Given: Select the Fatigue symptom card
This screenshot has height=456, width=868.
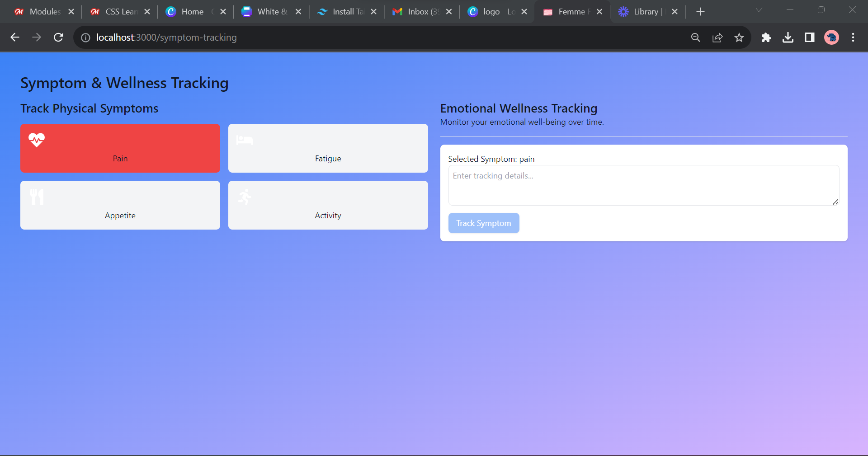Looking at the screenshot, I should click(x=328, y=148).
